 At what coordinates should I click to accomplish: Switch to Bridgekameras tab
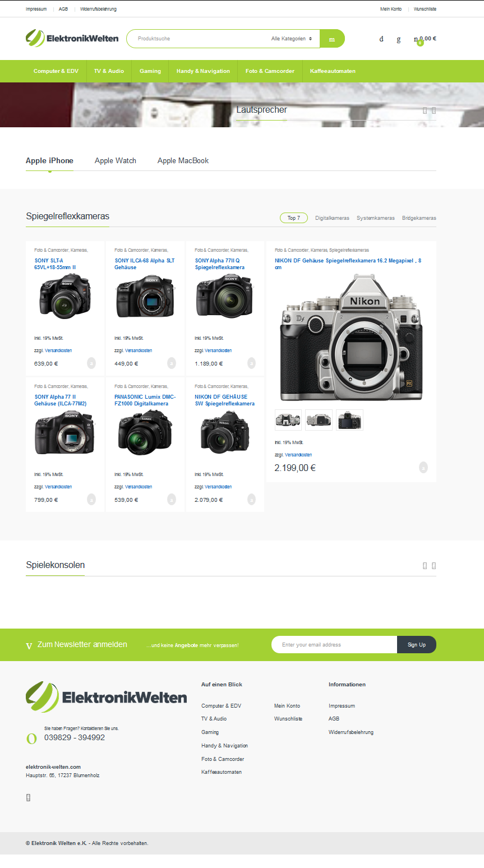(419, 218)
